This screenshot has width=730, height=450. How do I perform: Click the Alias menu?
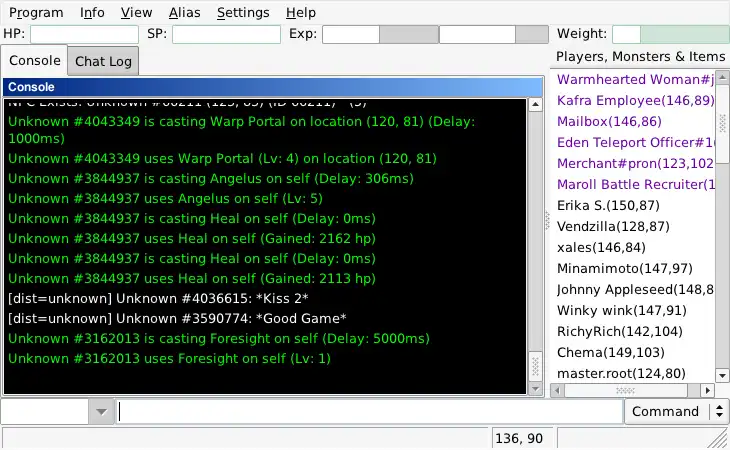(x=184, y=13)
